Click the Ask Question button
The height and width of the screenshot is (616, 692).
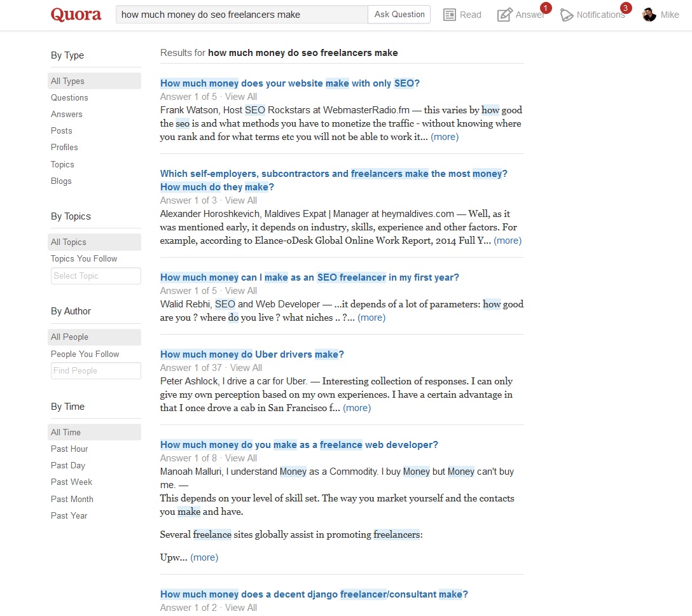(399, 15)
